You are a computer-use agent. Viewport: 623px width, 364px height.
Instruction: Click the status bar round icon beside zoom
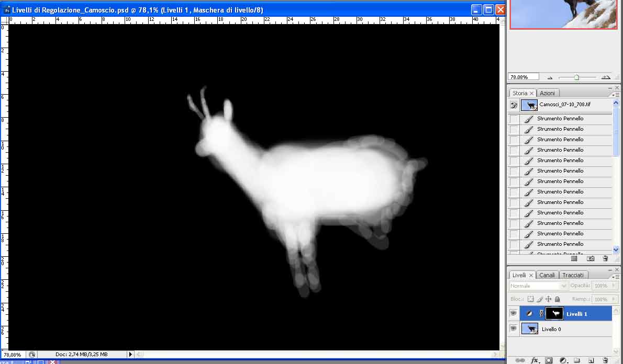(x=32, y=355)
